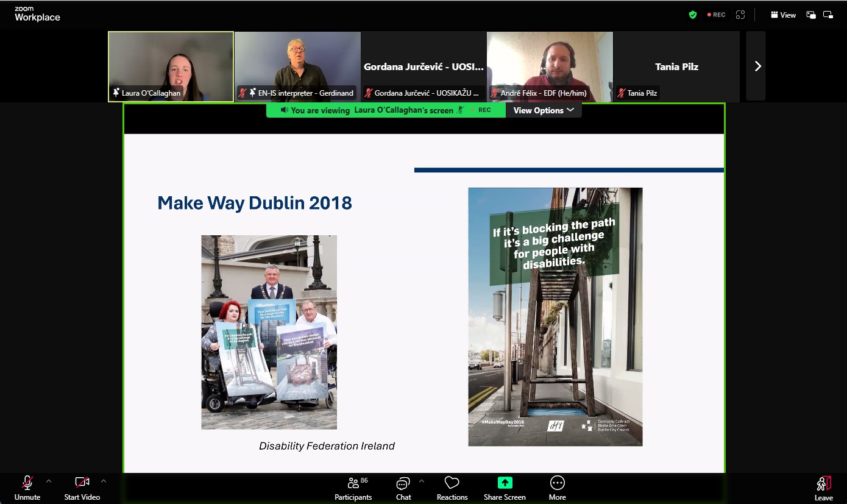Click muted mic icon on Gordana Jurčević label
847x504 pixels.
pyautogui.click(x=369, y=93)
